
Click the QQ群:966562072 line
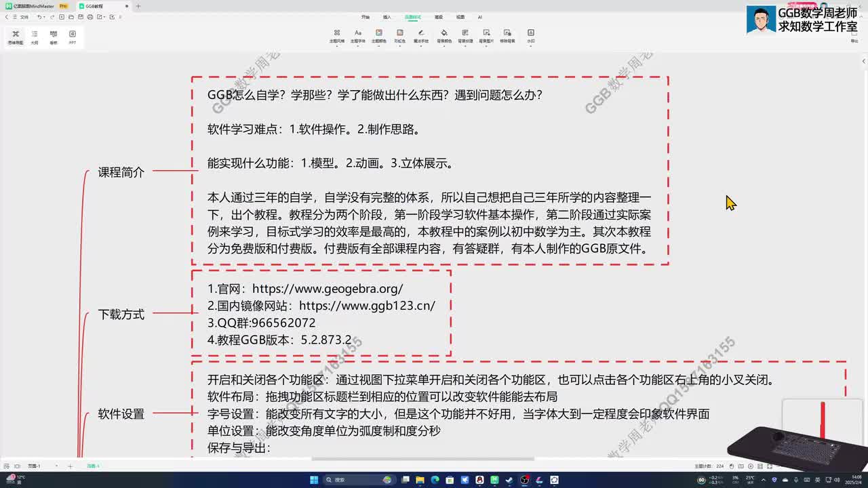point(261,323)
